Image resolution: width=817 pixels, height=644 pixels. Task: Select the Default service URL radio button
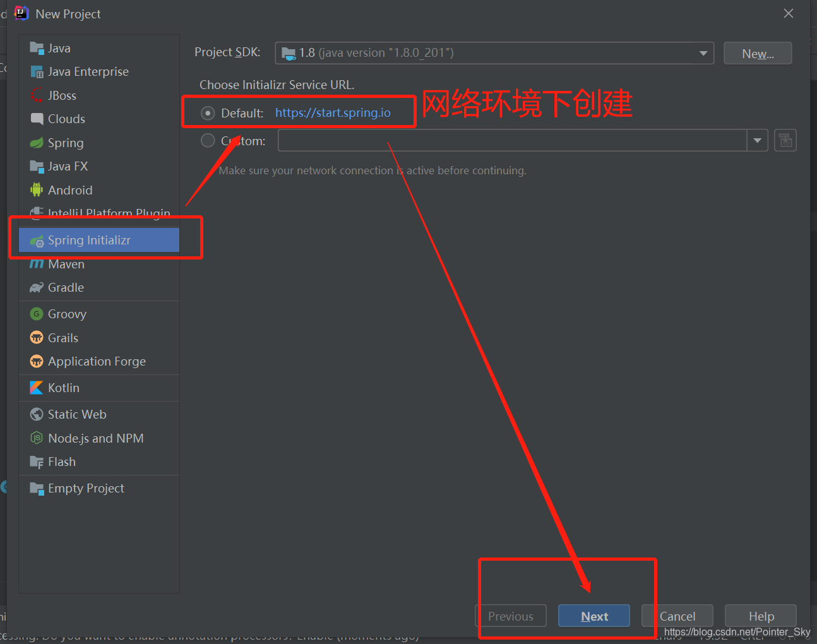[x=208, y=113]
